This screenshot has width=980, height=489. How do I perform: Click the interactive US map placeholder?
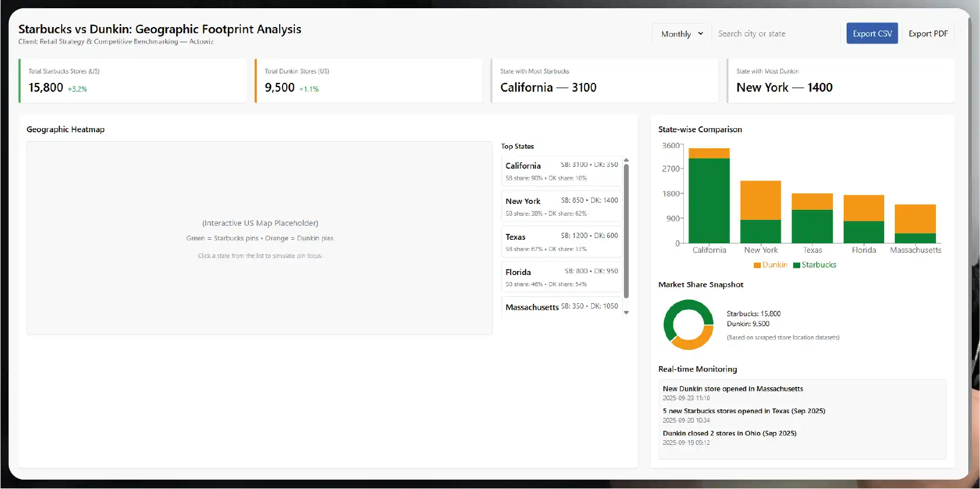click(260, 237)
